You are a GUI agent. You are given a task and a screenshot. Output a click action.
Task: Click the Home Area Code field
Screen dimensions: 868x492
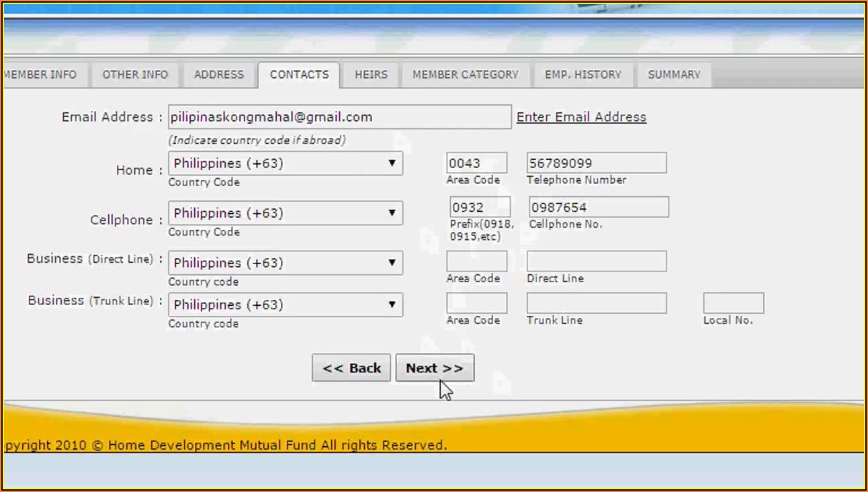476,163
